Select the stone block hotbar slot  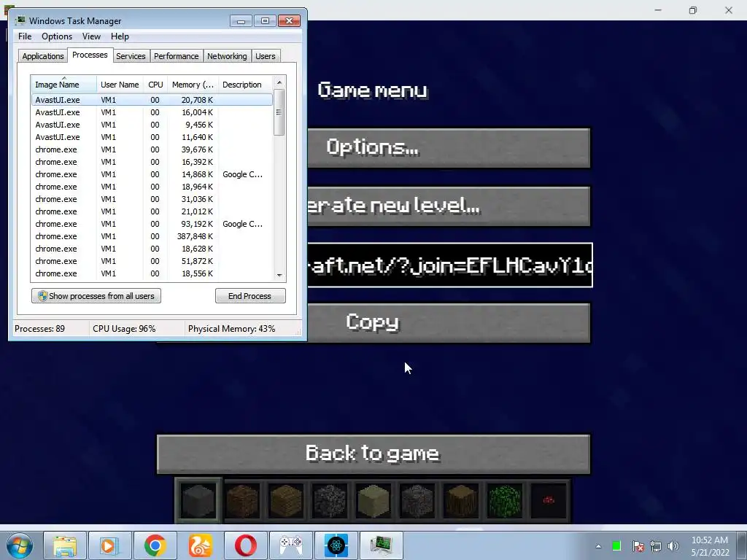pos(198,500)
